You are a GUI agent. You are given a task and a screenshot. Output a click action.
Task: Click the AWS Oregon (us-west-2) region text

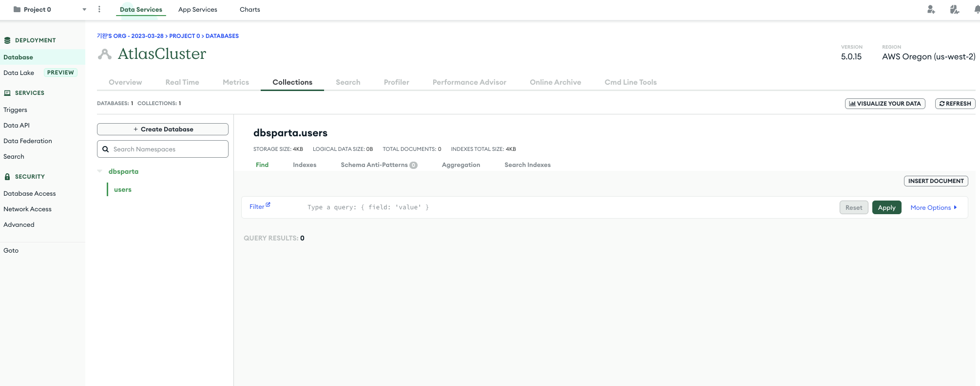click(929, 56)
